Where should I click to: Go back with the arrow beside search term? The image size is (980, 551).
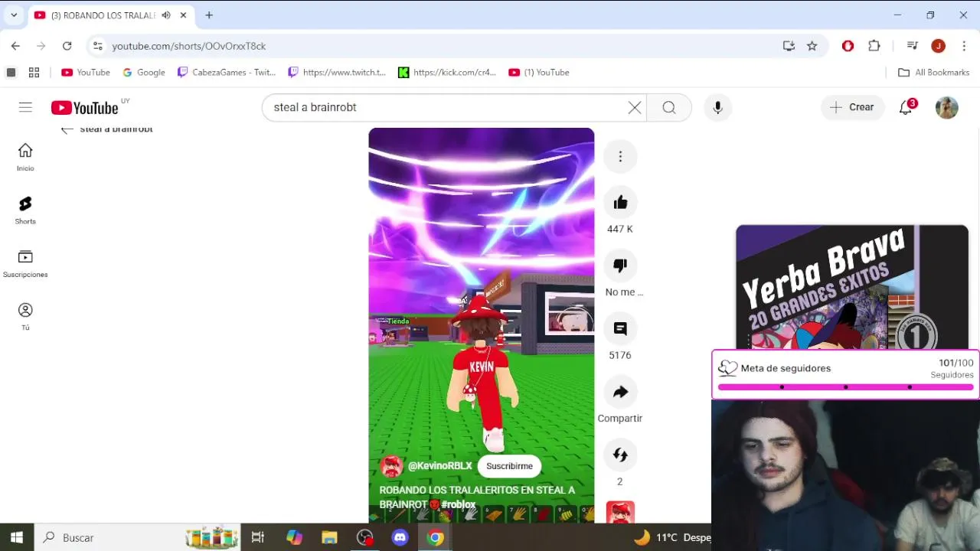point(67,129)
